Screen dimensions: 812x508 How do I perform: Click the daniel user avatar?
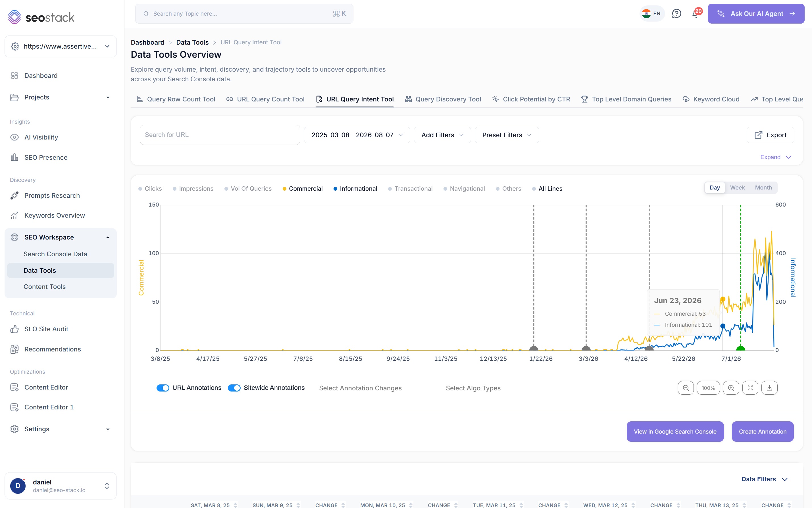point(18,486)
